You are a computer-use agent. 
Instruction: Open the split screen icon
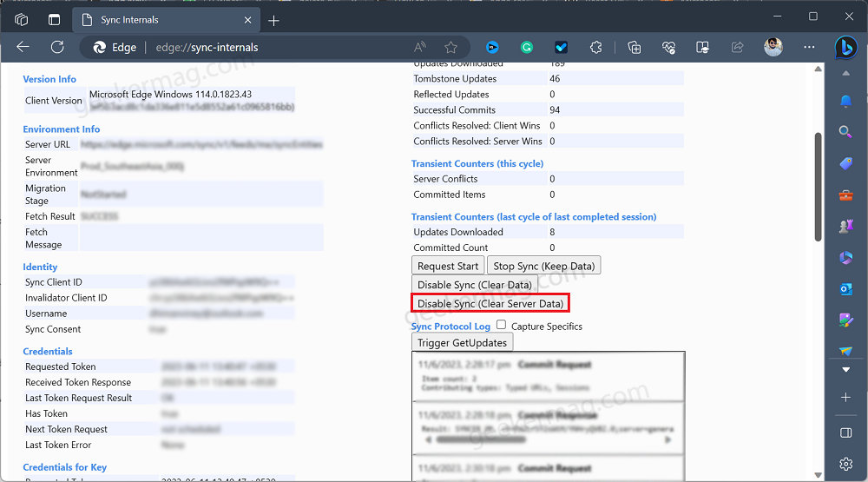(x=702, y=48)
